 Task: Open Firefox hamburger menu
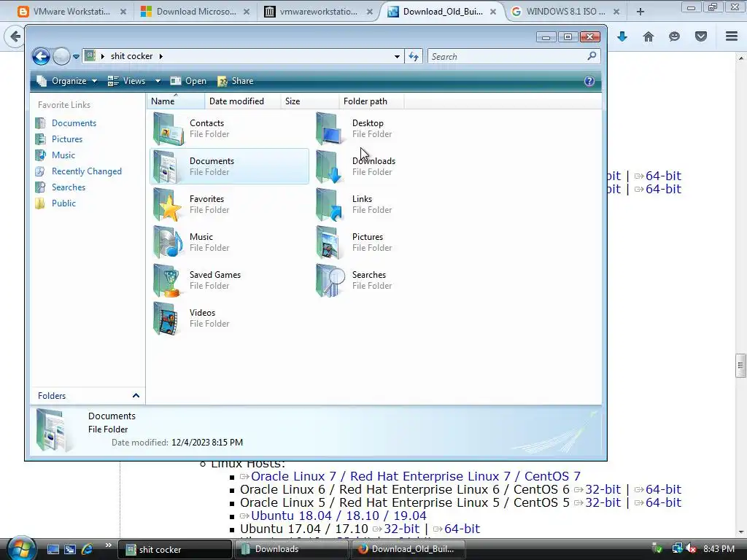point(732,36)
